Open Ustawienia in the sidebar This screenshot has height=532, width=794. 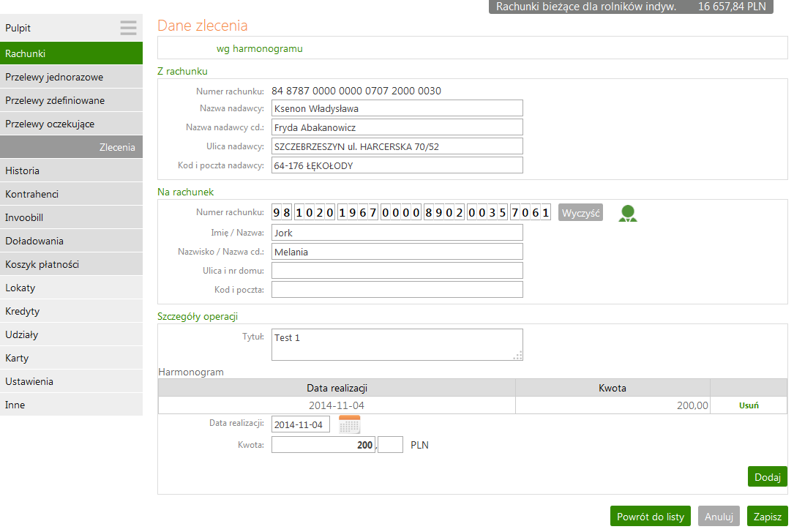click(72, 381)
